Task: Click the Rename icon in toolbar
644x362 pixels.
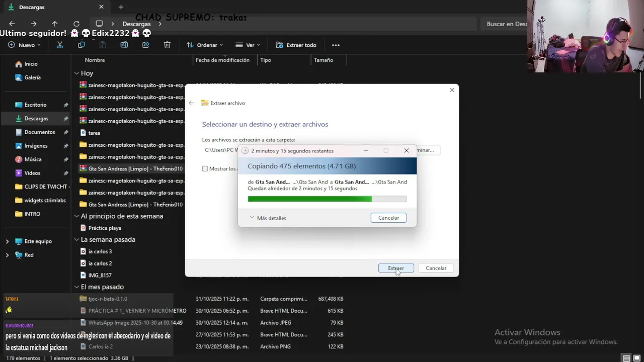Action: tap(124, 45)
